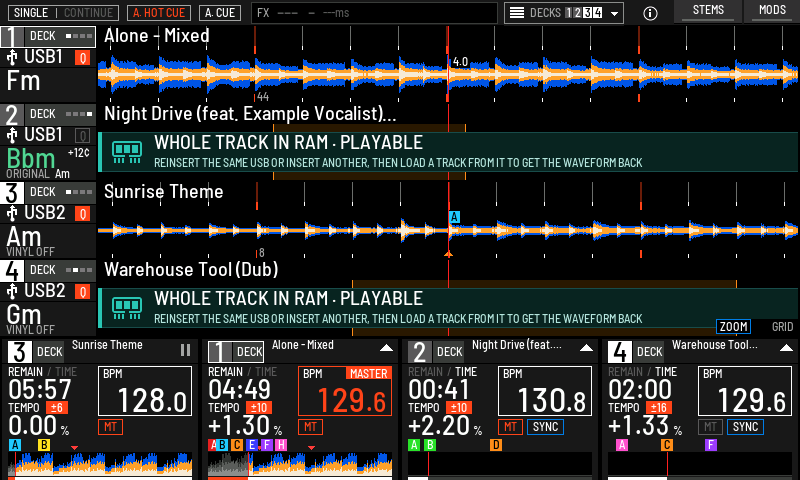Click the RAM chip icon on Warehouse Tool banner
This screenshot has width=800, height=480.
(127, 308)
